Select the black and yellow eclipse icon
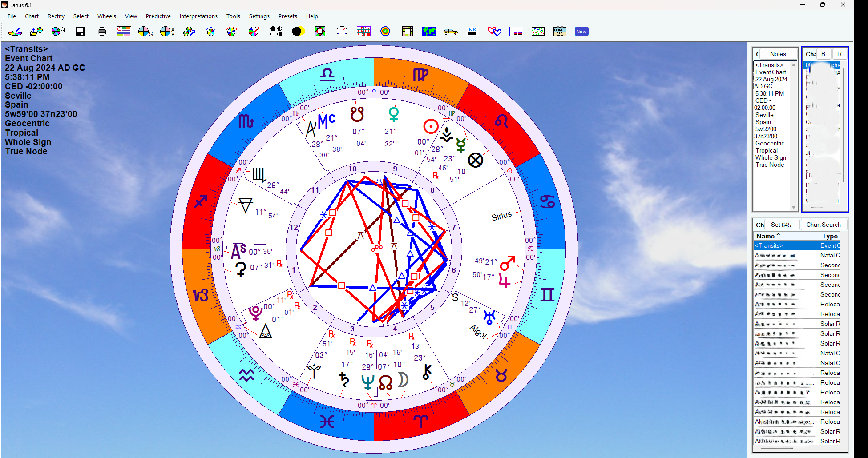868x458 pixels. pyautogui.click(x=298, y=32)
